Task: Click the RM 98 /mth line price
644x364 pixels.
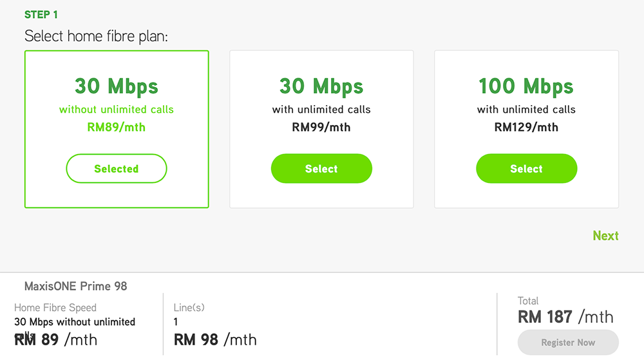Action: 215,340
